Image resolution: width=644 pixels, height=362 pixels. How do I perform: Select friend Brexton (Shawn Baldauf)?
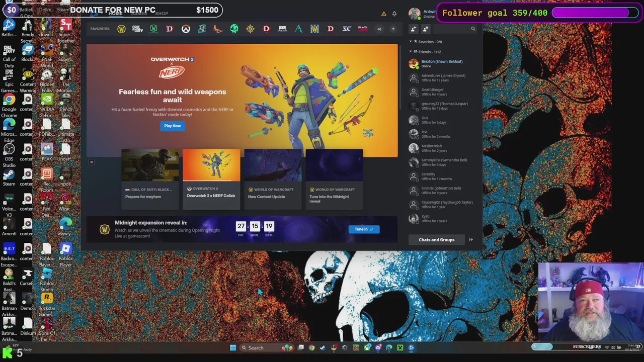click(442, 64)
